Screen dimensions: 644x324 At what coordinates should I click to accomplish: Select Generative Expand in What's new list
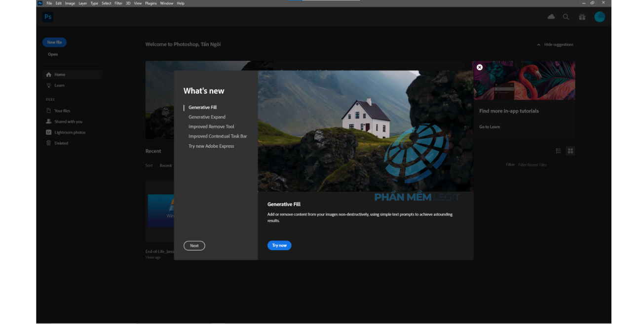(x=207, y=117)
